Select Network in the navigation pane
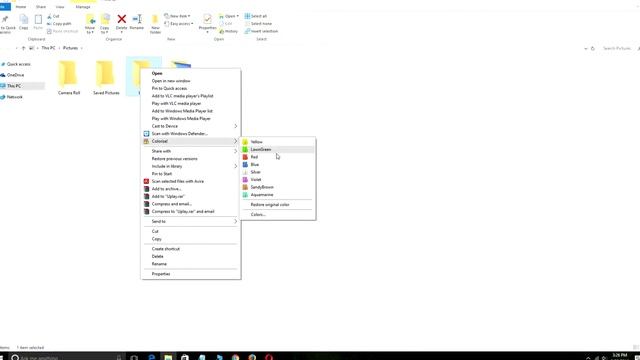640x360 pixels. click(x=15, y=97)
